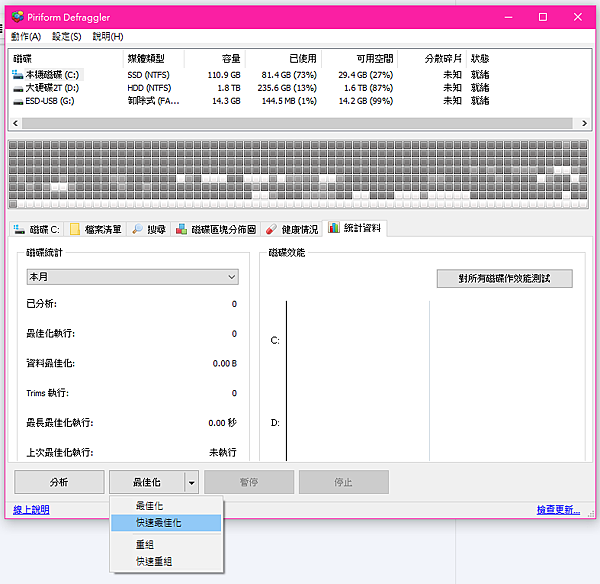Open the 說明(H) menu

point(108,37)
